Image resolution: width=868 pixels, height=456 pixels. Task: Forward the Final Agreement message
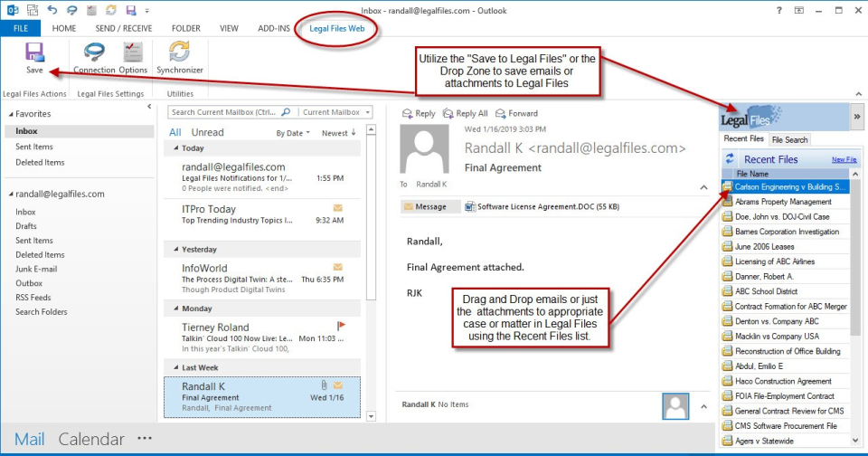516,113
